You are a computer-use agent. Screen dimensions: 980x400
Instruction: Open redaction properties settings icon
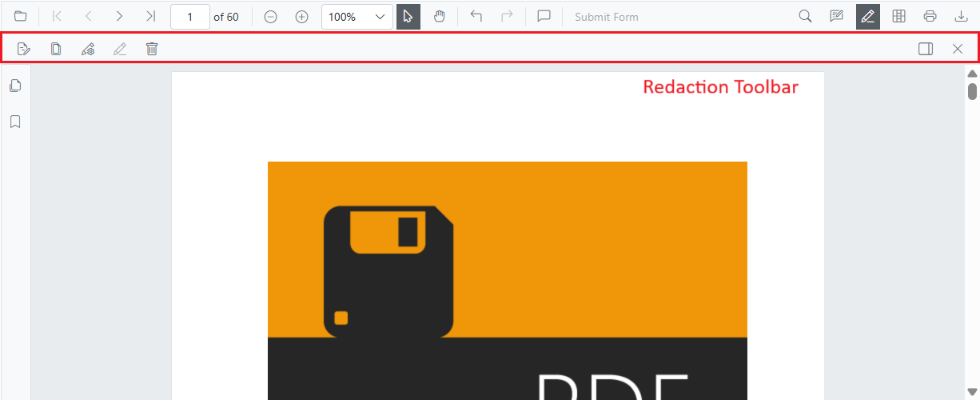pyautogui.click(x=88, y=49)
